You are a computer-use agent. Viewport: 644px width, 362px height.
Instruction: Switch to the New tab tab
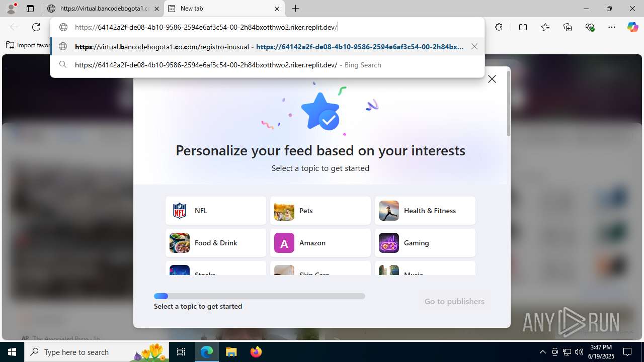coord(224,9)
